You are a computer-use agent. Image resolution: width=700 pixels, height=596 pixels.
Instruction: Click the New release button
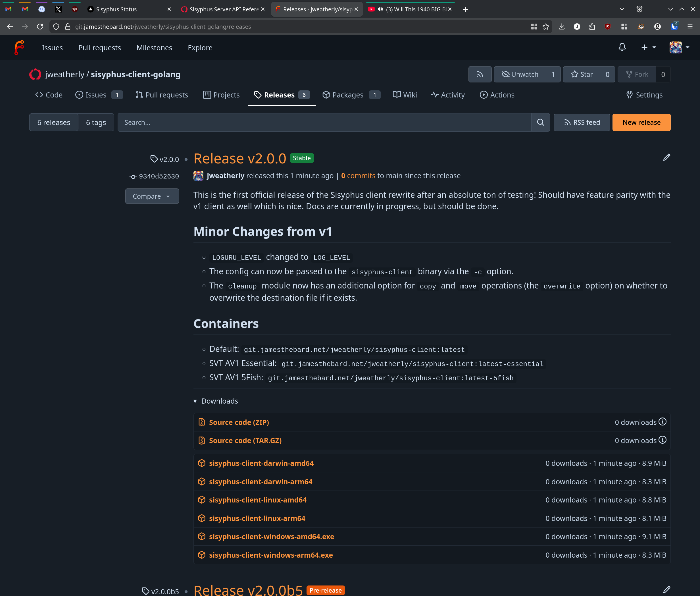[641, 122]
